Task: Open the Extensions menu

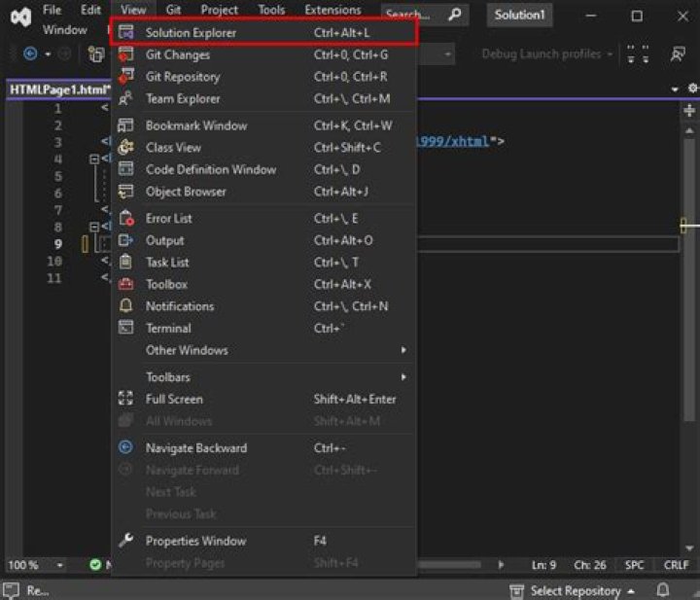Action: point(332,10)
